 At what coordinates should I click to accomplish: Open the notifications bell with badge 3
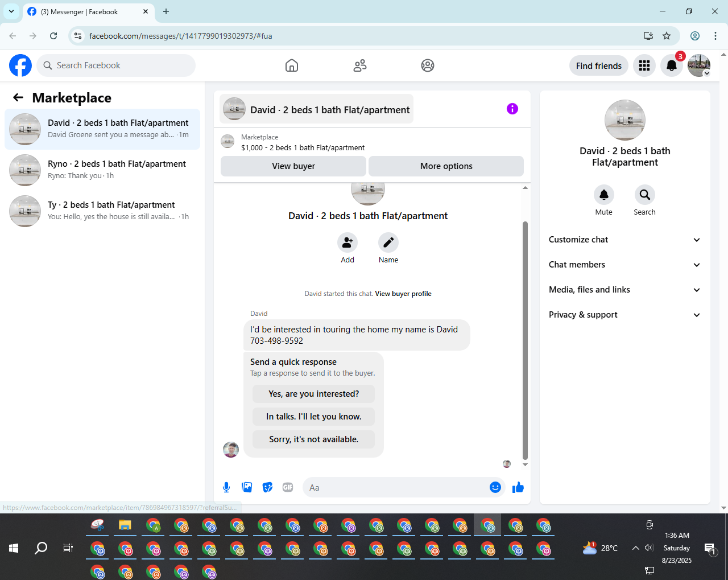pos(672,65)
